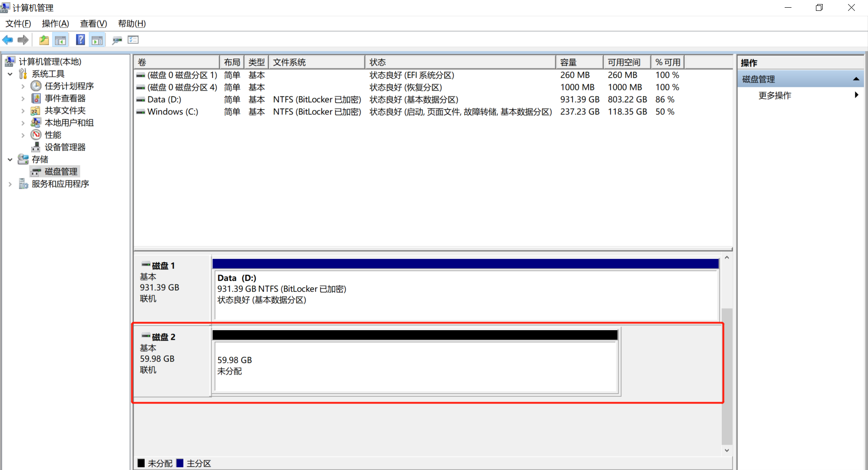The height and width of the screenshot is (470, 868).
Task: Collapse the 存储 tree node
Action: 10,159
